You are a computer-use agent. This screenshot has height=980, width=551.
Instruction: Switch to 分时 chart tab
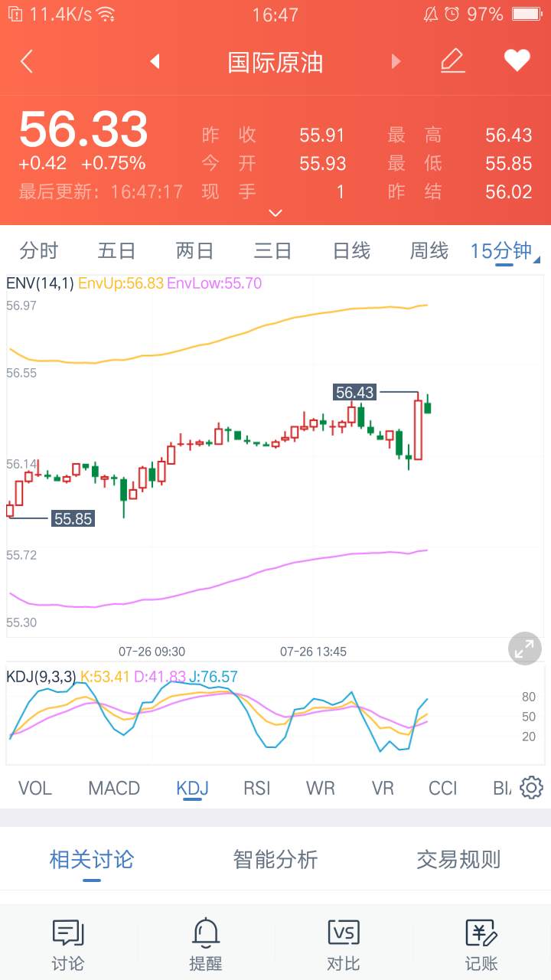click(x=39, y=250)
